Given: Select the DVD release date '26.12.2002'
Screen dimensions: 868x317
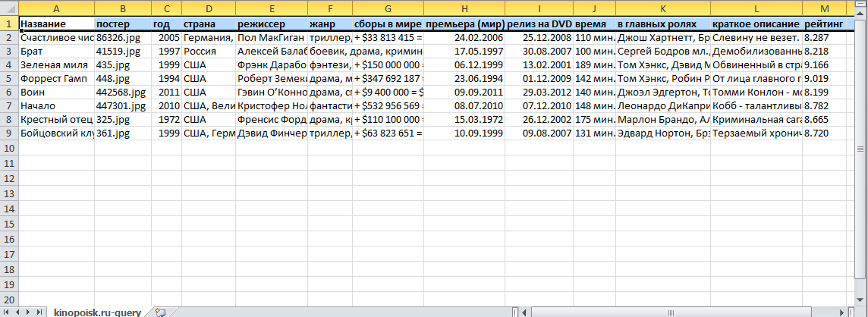Looking at the screenshot, I should point(539,119).
